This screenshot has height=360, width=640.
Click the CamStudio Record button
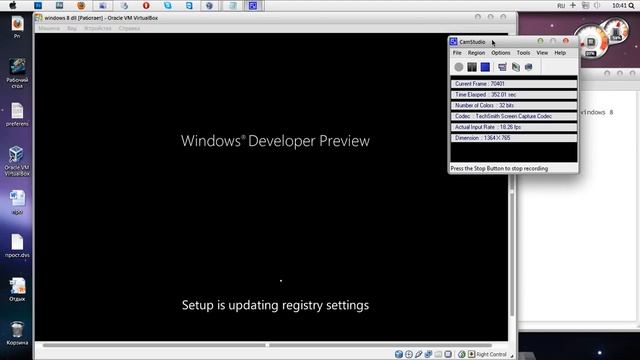459,67
